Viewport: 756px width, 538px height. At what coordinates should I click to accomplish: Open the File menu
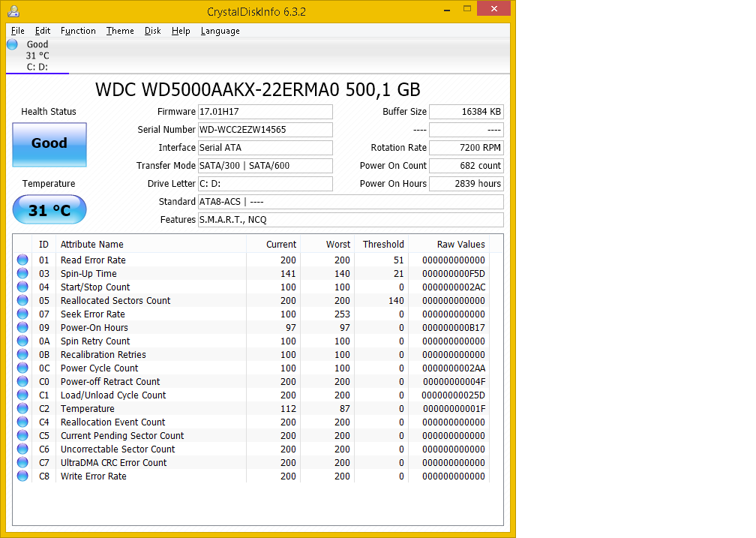pos(18,31)
